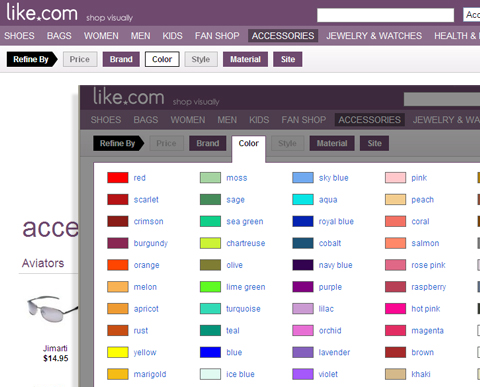This screenshot has width=480, height=387.
Task: Click the top like.com logo
Action: click(42, 13)
